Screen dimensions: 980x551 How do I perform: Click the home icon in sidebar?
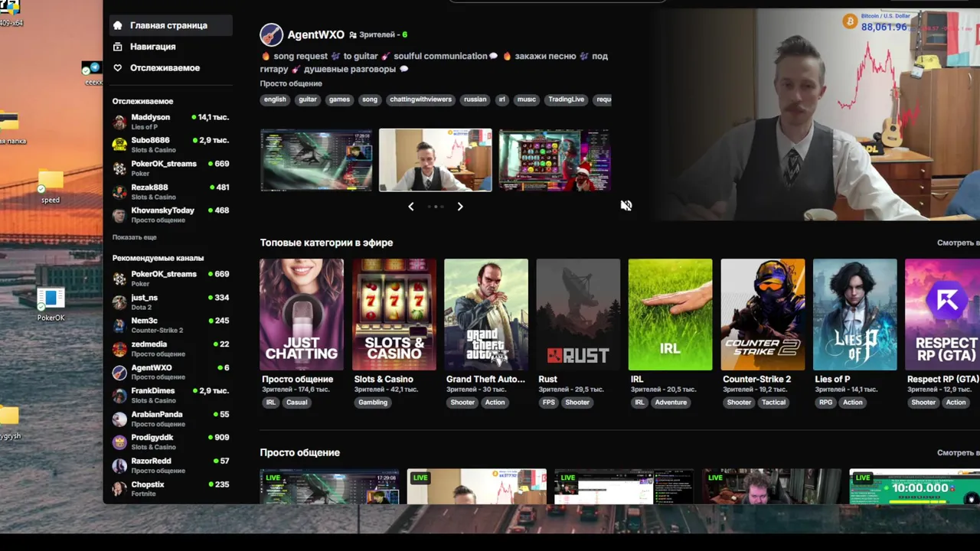117,25
